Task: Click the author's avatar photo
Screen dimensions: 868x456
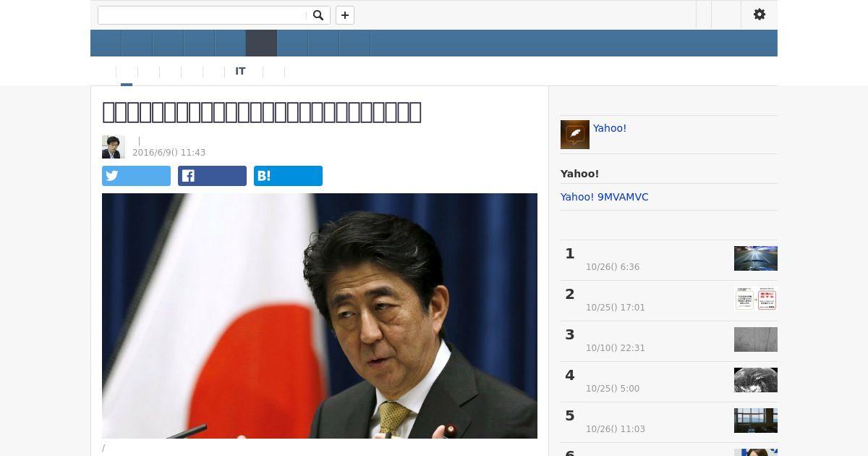Action: 114,147
